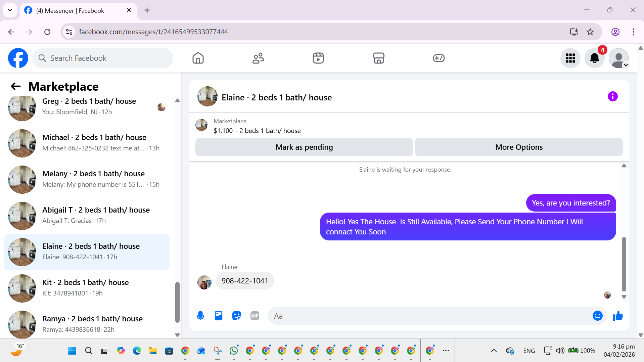Viewport: 644px width, 362px height.
Task: Open the $1,100 listing title link
Action: point(257,131)
